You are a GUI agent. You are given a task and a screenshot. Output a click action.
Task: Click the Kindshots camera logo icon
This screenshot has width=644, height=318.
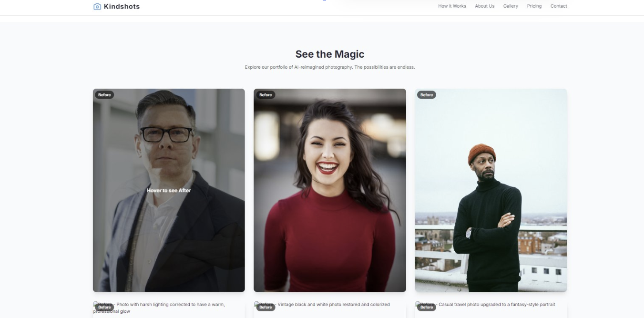pyautogui.click(x=97, y=6)
